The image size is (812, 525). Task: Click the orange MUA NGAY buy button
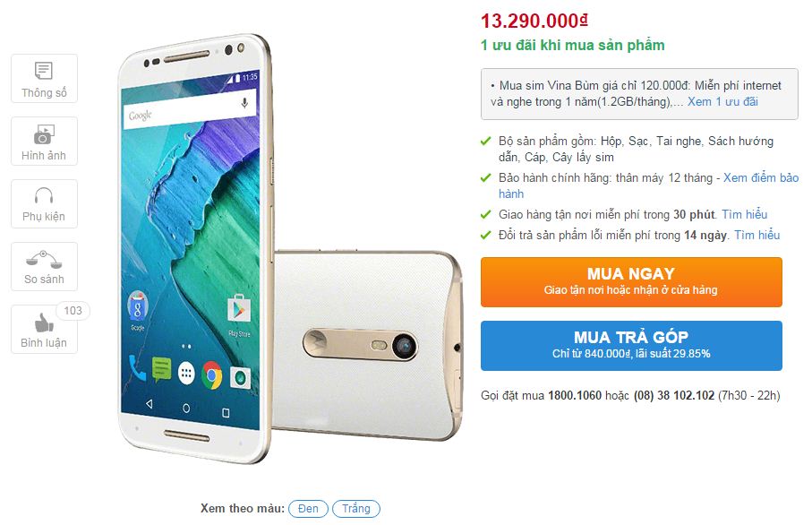pos(631,282)
